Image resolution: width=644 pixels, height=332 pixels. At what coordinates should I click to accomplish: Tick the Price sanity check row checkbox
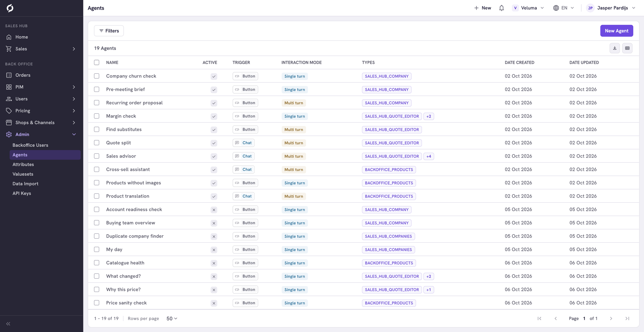(97, 303)
